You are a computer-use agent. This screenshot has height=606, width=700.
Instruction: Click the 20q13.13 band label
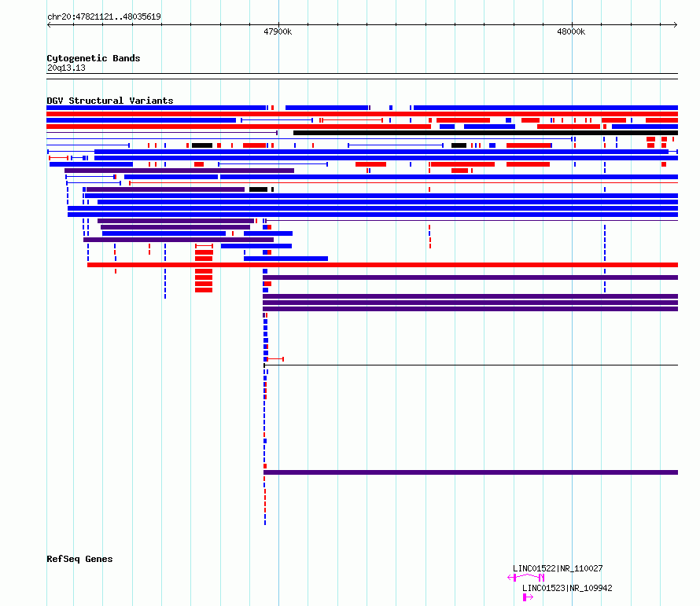click(66, 68)
